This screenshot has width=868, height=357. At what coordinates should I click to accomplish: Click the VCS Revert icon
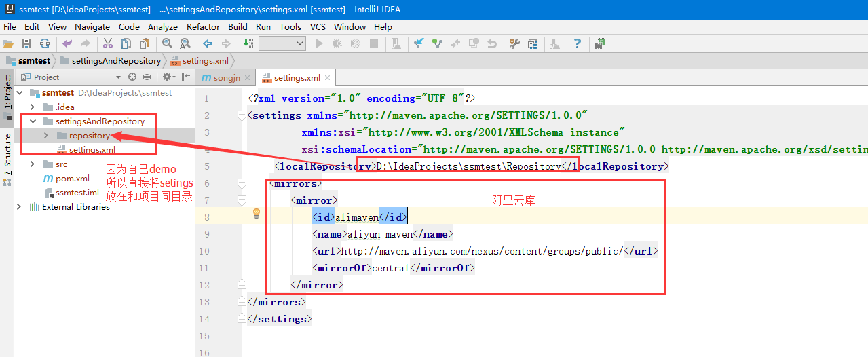(x=492, y=43)
